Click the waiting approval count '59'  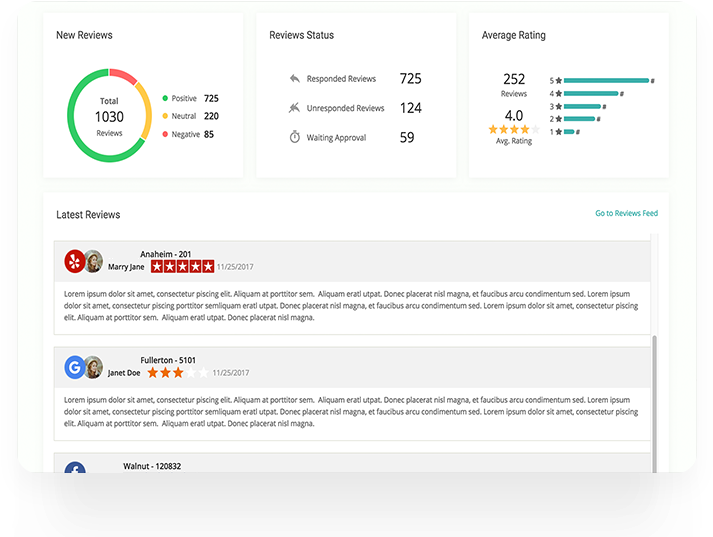[407, 137]
